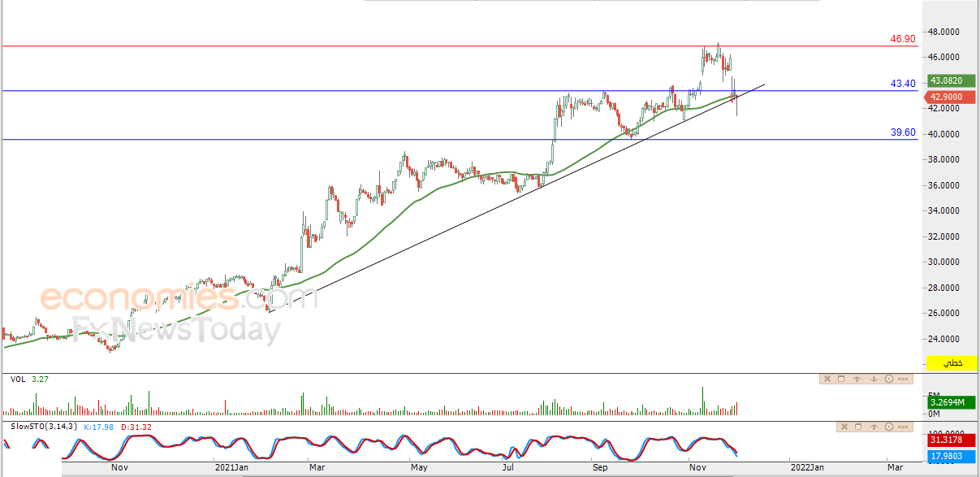Click the Sep date on time axis
Image resolution: width=980 pixels, height=477 pixels.
pyautogui.click(x=600, y=468)
